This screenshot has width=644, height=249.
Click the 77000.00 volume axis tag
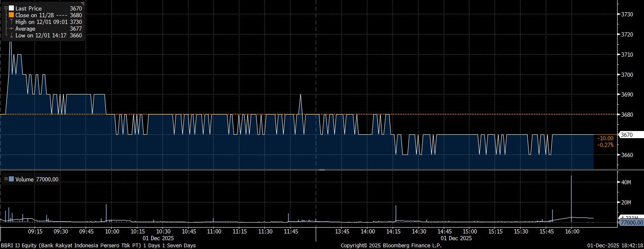631,223
